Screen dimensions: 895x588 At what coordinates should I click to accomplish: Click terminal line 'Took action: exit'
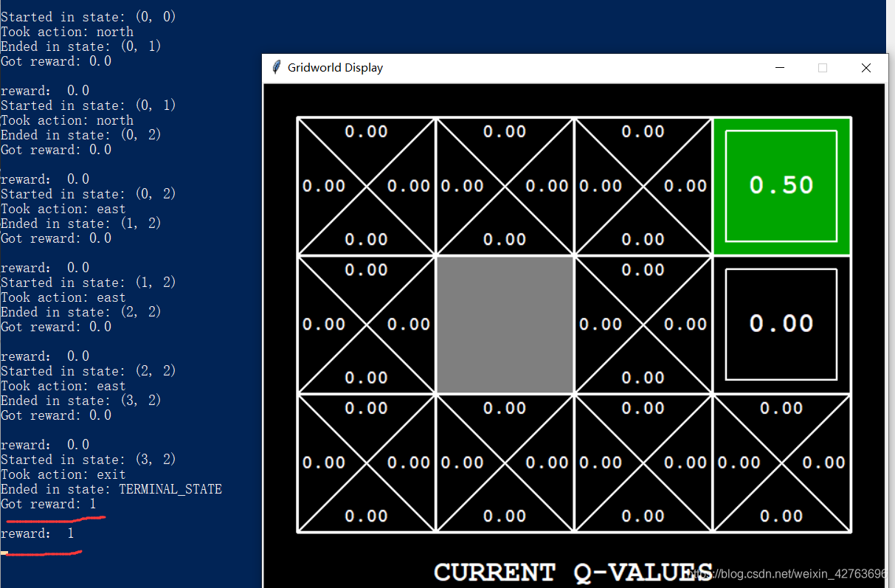click(63, 474)
